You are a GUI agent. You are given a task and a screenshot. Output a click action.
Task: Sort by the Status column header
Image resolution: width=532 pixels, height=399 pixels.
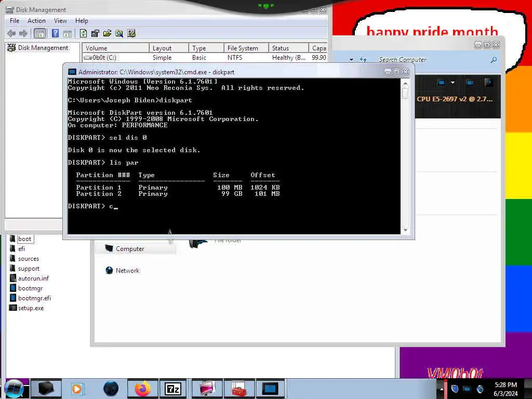point(289,48)
